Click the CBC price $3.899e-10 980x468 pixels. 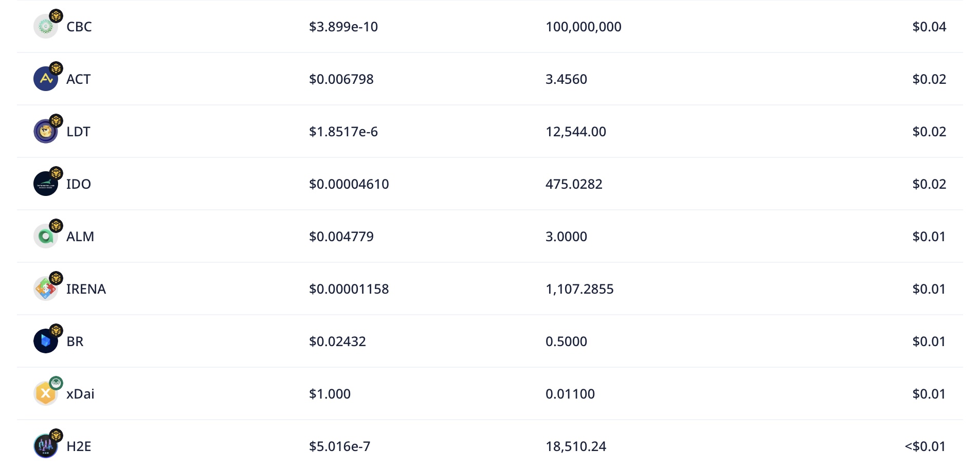[343, 27]
